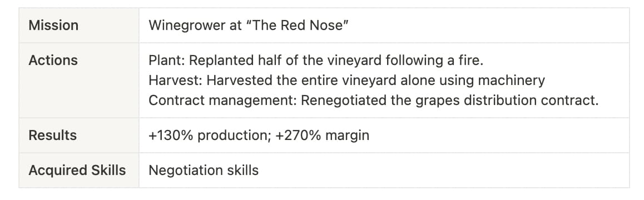
Task: Click the Harvest: Harvested entire vineyard line
Action: click(346, 81)
